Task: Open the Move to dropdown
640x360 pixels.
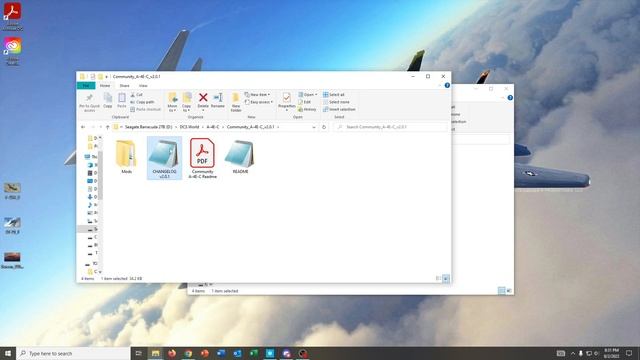Action: (172, 102)
